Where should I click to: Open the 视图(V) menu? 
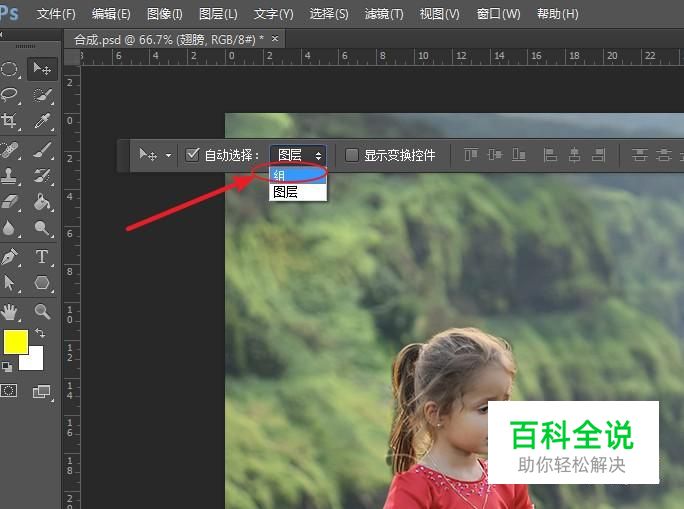pyautogui.click(x=439, y=14)
